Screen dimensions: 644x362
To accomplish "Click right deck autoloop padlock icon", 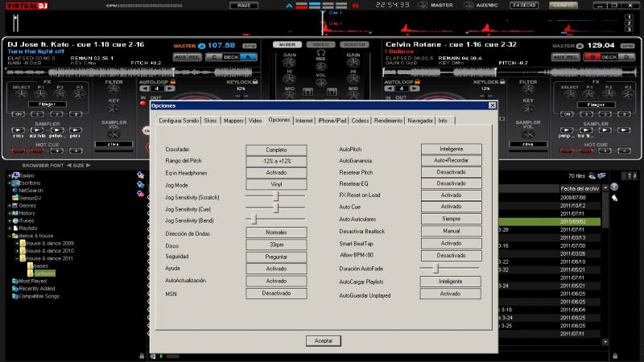I will [417, 82].
